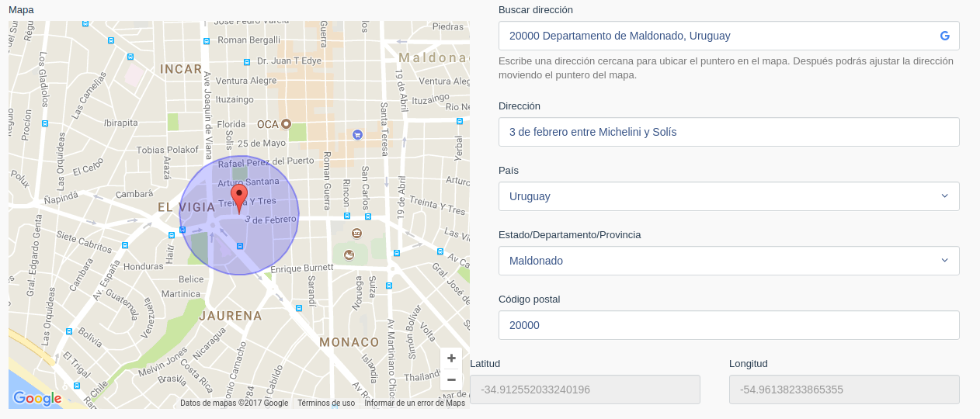The height and width of the screenshot is (419, 980).
Task: Click the blue shopping cart map icon
Action: tap(357, 134)
